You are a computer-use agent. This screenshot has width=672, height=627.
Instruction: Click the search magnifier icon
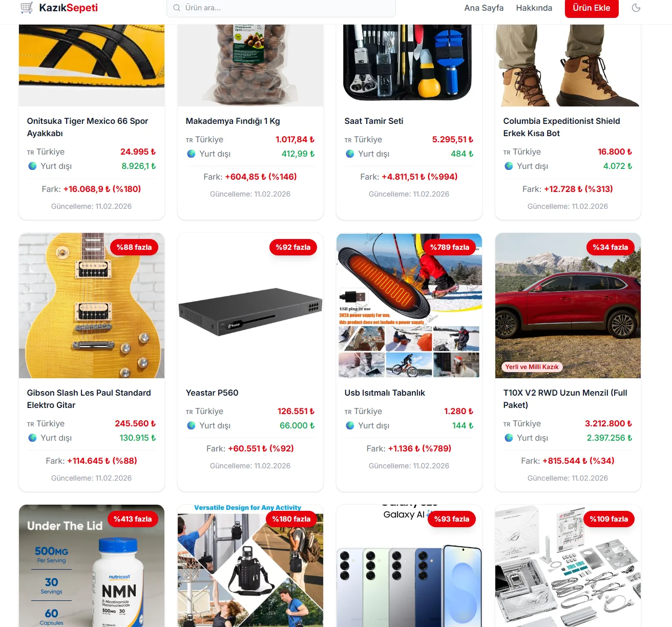177,8
